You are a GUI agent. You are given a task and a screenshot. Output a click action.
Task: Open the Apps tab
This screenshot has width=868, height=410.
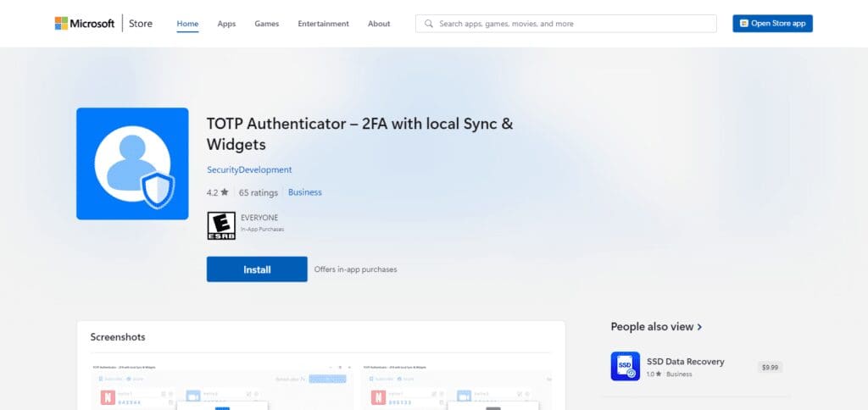(x=226, y=24)
